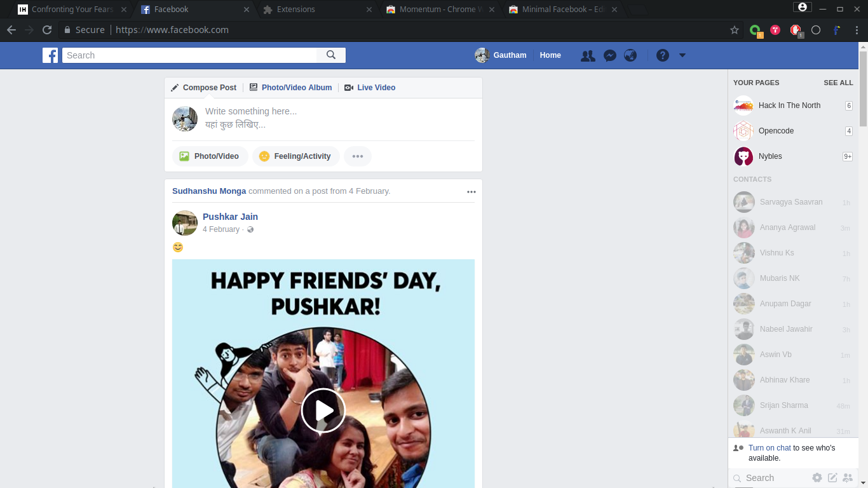
Task: Click the Photo/Video composer button
Action: [210, 156]
